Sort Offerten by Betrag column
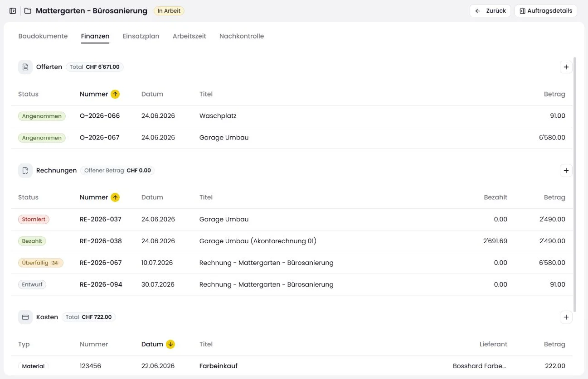588x379 pixels. coord(554,94)
